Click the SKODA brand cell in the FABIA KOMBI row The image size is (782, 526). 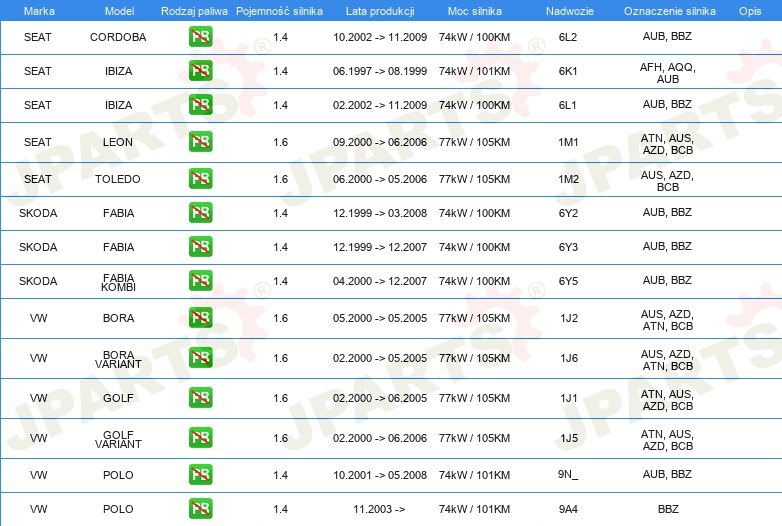38,281
